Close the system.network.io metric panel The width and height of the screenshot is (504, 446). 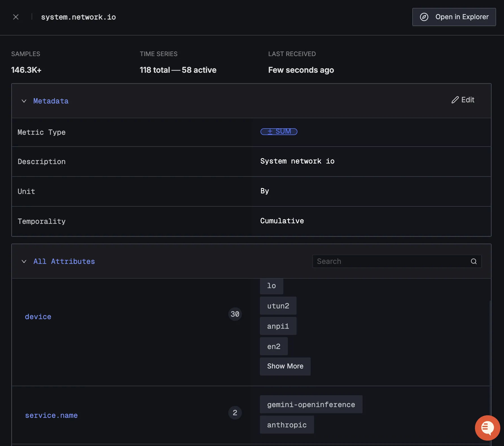tap(16, 17)
